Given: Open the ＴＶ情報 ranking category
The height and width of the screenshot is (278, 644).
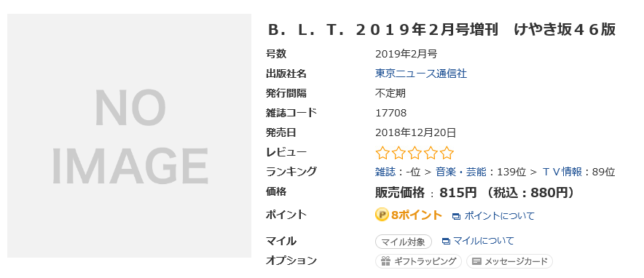Looking at the screenshot, I should click(x=562, y=172).
